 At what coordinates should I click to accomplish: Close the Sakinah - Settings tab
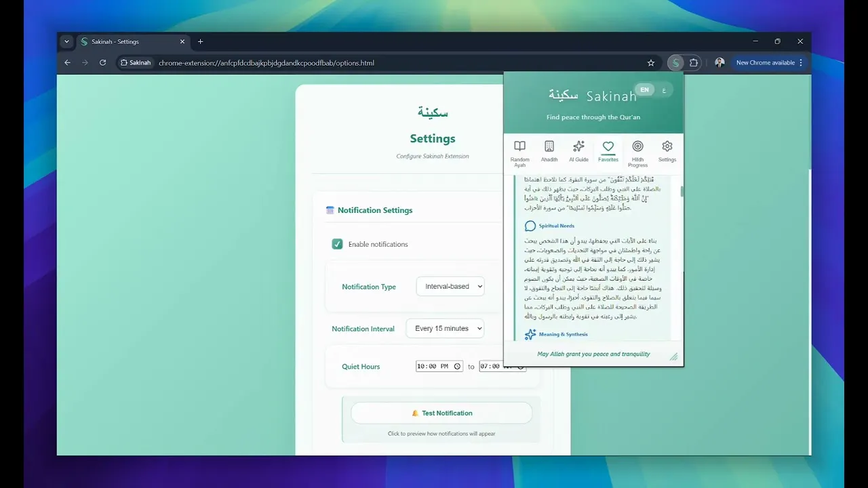(182, 41)
